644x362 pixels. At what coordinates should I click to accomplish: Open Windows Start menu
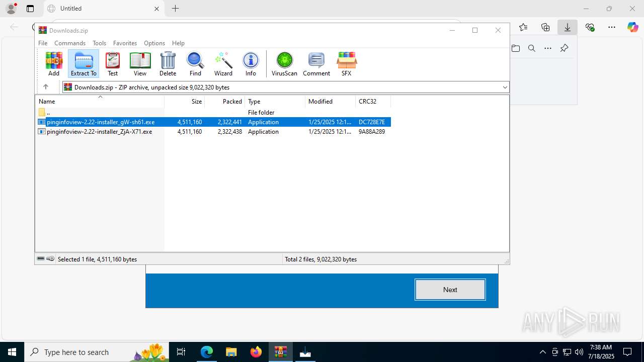coord(12,352)
